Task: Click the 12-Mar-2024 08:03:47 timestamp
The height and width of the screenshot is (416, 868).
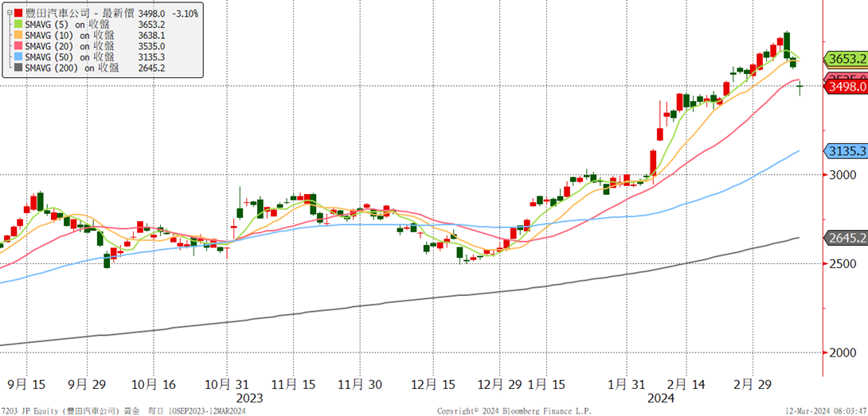Action: [x=827, y=411]
